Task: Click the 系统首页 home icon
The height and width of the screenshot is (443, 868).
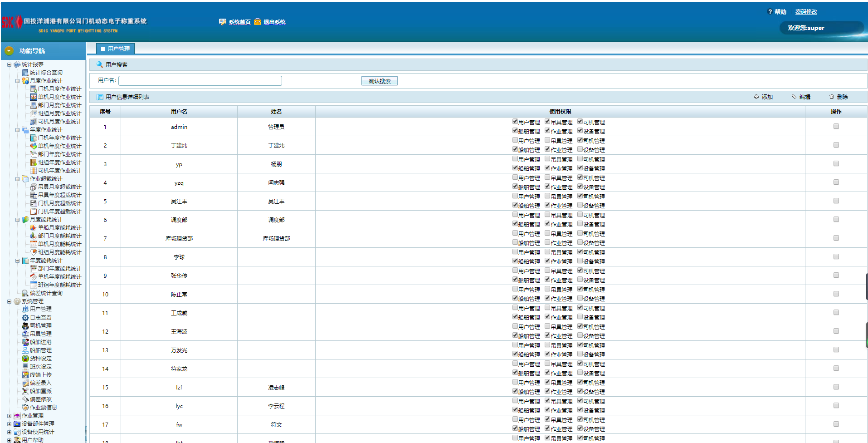Action: click(222, 22)
